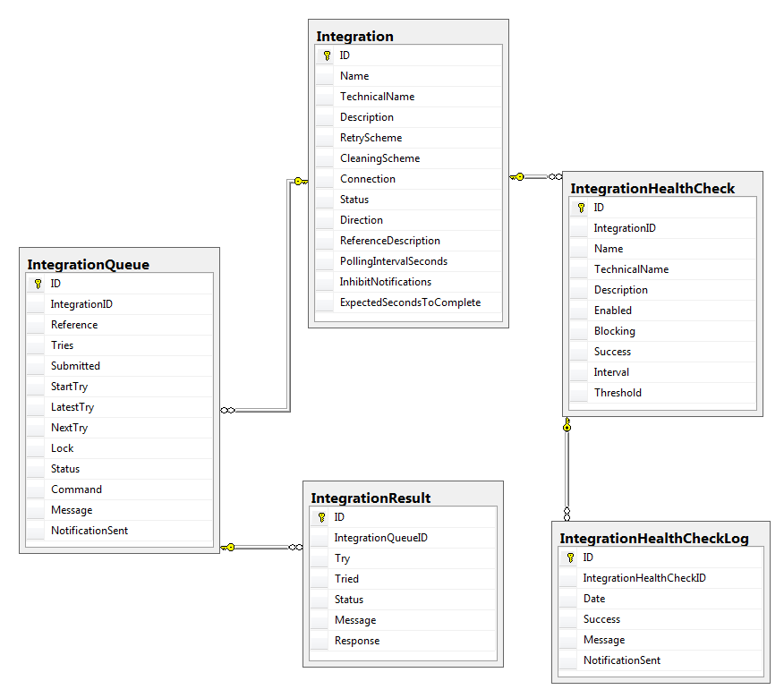Click the primary key icon in the Integration table

[327, 55]
